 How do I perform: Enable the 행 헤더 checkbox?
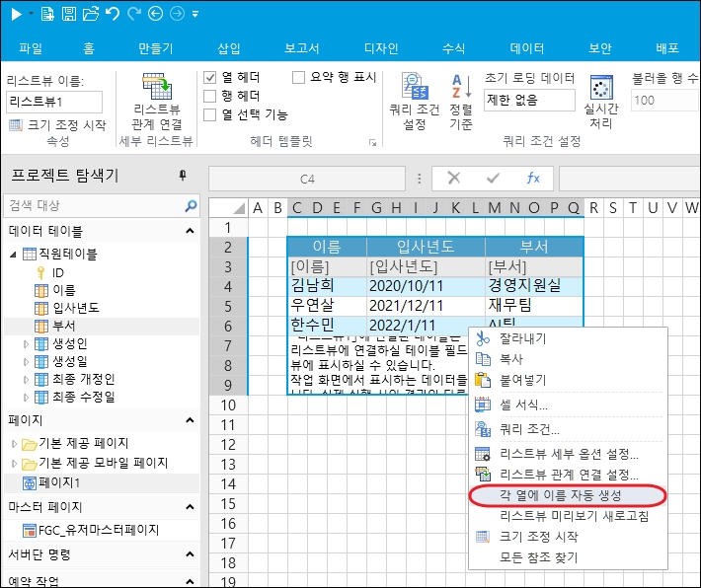[210, 96]
